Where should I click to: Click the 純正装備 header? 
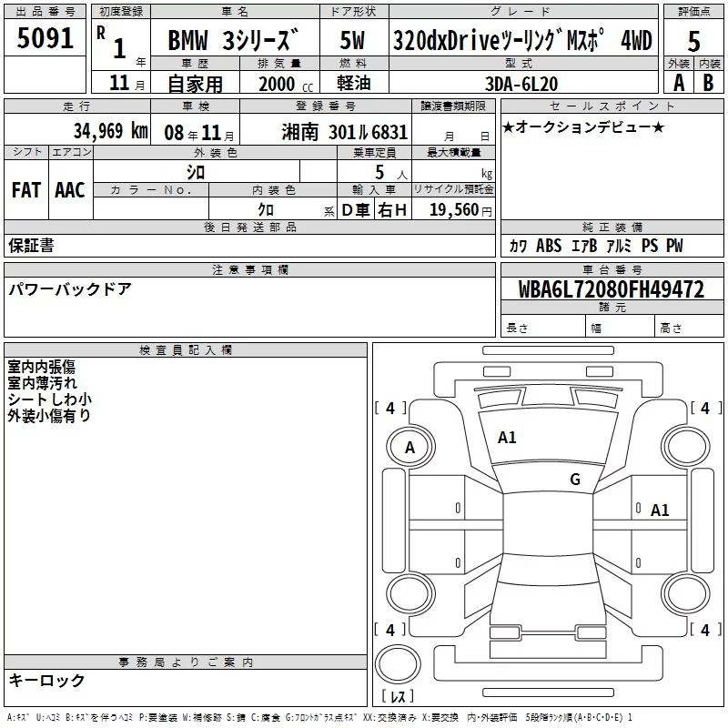pyautogui.click(x=612, y=227)
